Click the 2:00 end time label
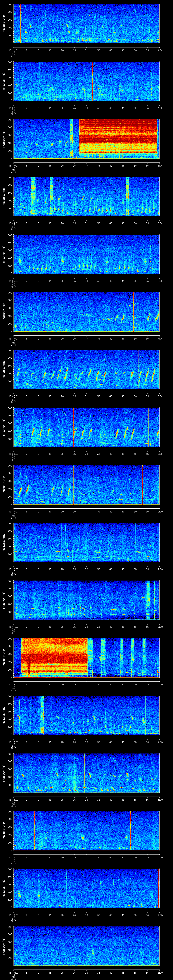 click(x=160, y=50)
